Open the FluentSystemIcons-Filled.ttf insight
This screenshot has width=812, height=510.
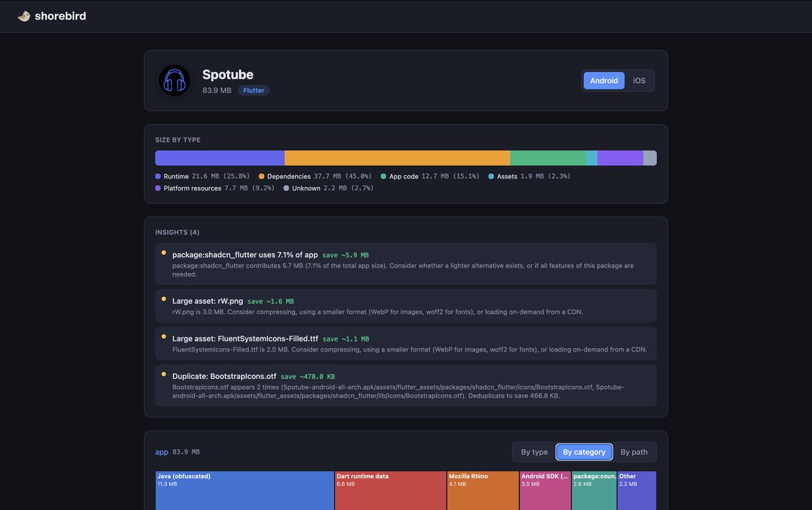(406, 343)
